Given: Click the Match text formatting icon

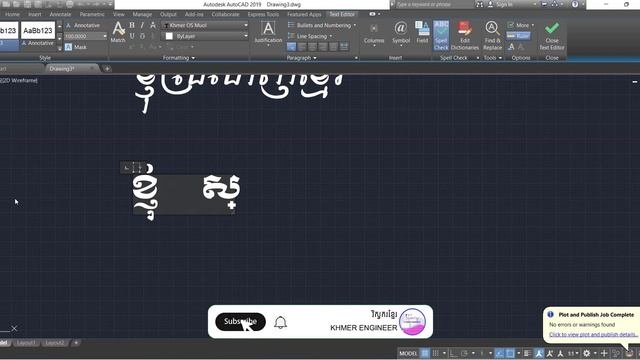Looking at the screenshot, I should click(x=118, y=32).
